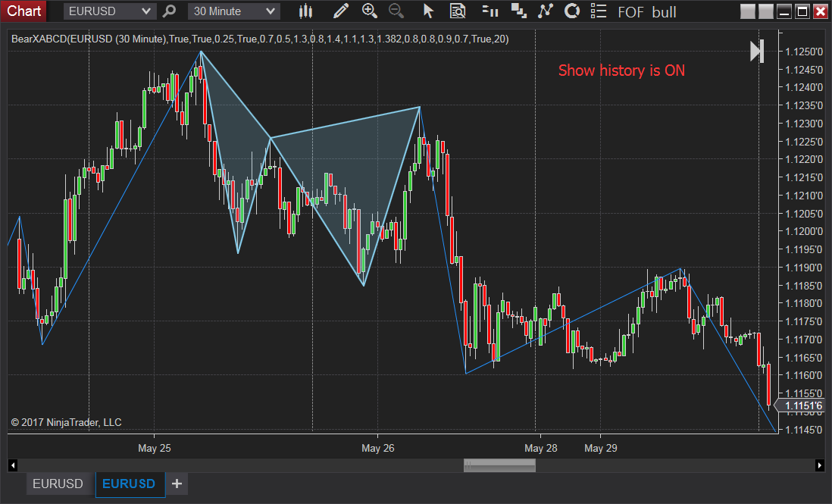This screenshot has height=504, width=832.
Task: Open the EURUSD instrument dropdown
Action: pos(108,11)
